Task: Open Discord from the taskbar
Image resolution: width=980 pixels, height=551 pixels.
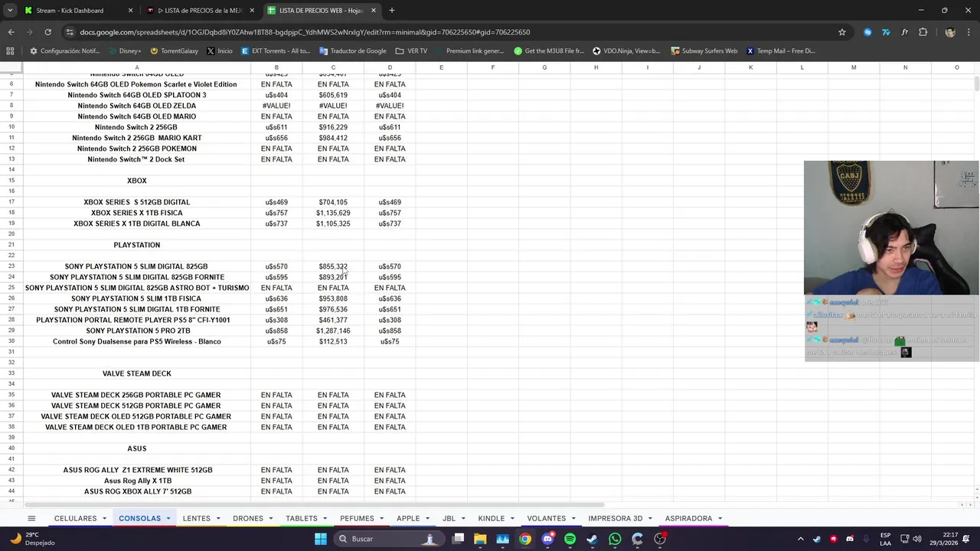Action: tap(547, 539)
